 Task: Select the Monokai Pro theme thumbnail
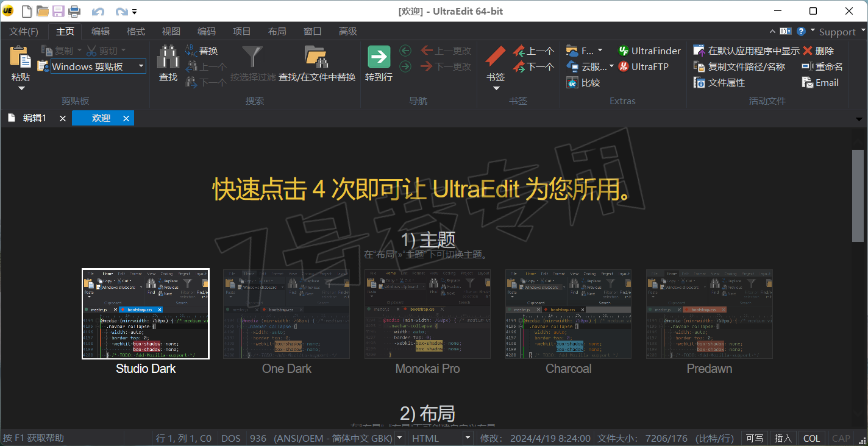coord(427,314)
